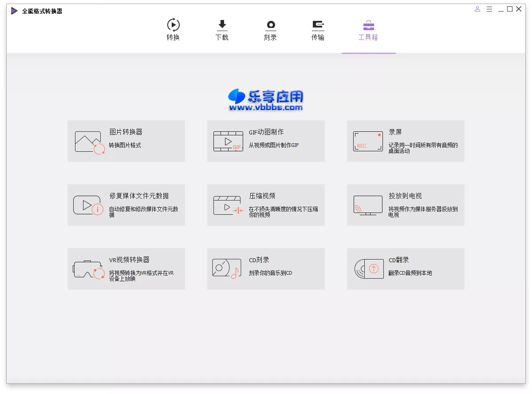Click the app logo in title bar
This screenshot has width=532, height=394.
(x=13, y=10)
